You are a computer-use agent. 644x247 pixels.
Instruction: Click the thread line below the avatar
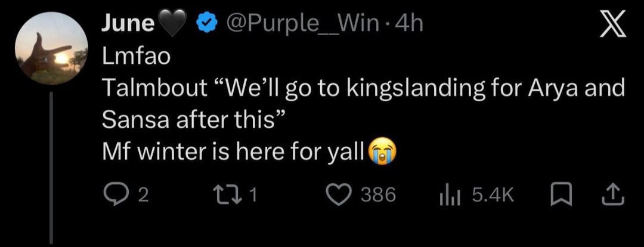[51, 168]
